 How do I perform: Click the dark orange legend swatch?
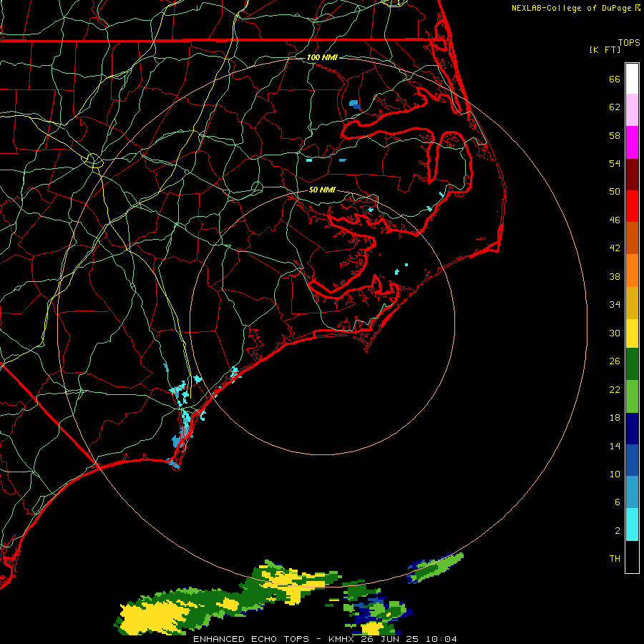tap(632, 238)
